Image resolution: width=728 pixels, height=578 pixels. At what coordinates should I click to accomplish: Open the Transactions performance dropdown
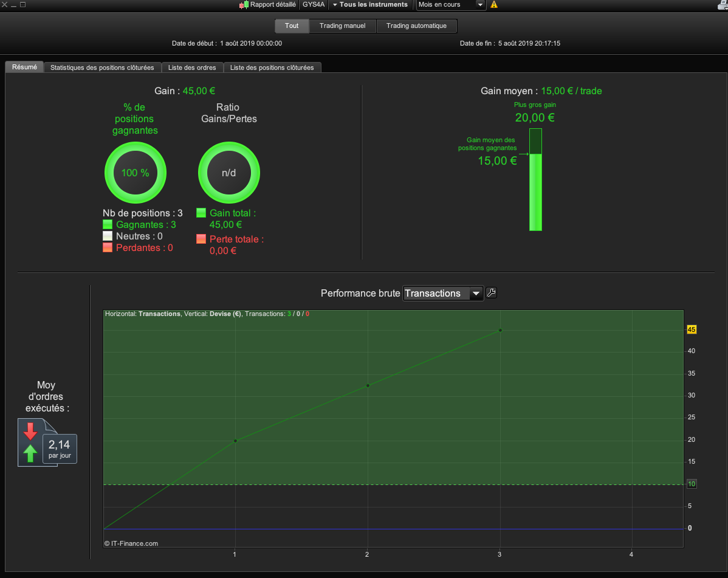pos(443,294)
